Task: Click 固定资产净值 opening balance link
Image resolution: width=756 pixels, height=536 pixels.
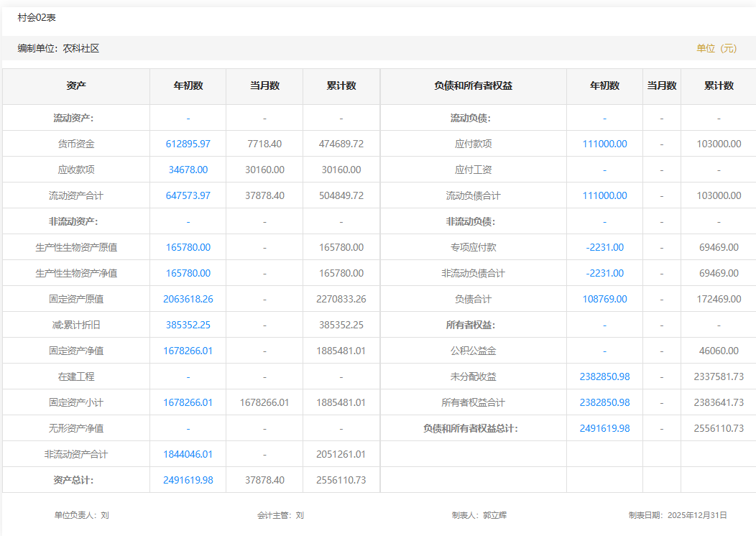Action: [x=188, y=351]
